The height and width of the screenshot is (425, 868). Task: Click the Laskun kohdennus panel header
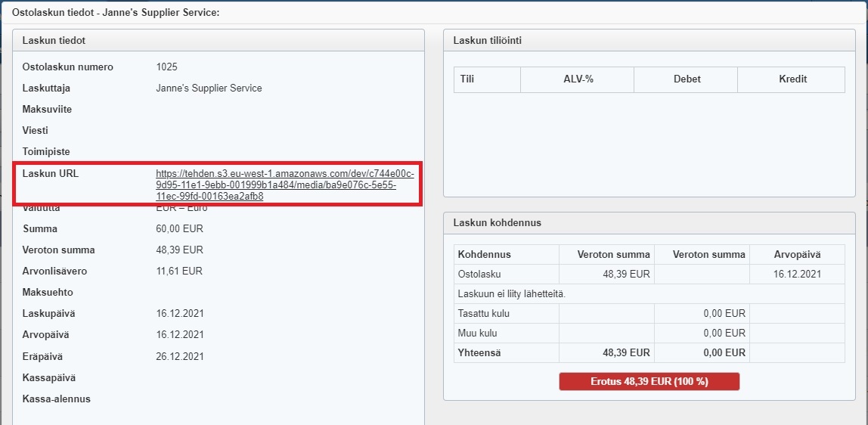point(497,223)
